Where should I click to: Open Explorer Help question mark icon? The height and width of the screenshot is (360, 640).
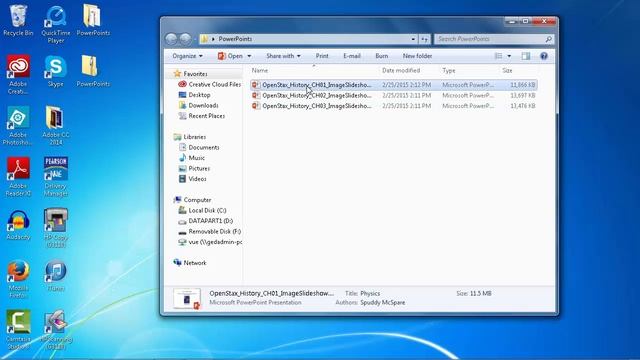coord(544,56)
